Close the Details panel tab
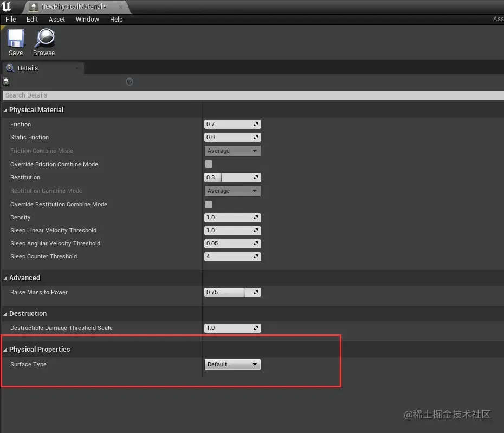Image resolution: width=504 pixels, height=433 pixels. tap(77, 68)
